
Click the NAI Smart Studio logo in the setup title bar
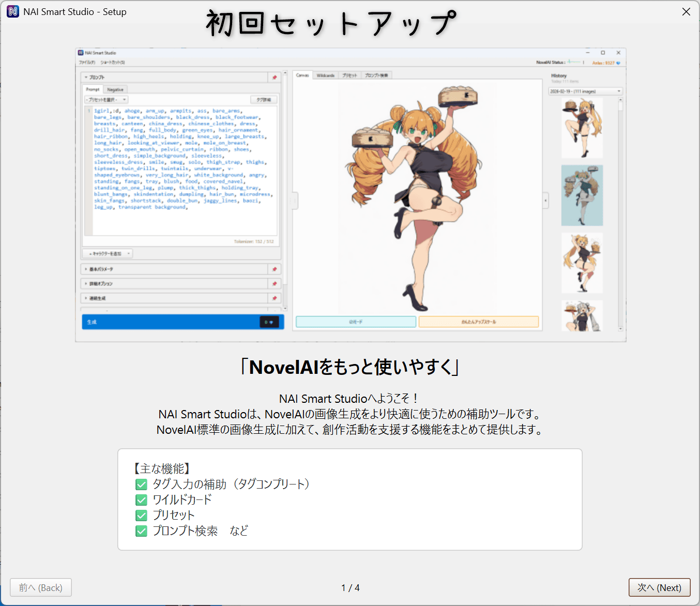tap(12, 11)
